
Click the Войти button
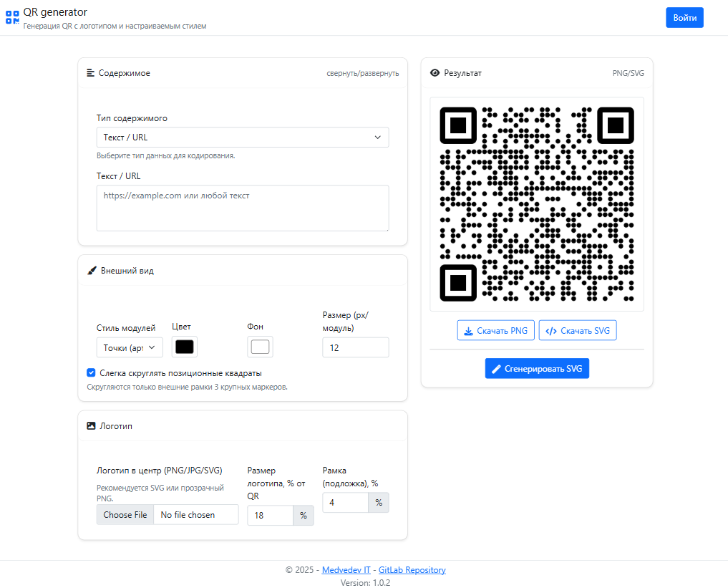coord(684,18)
